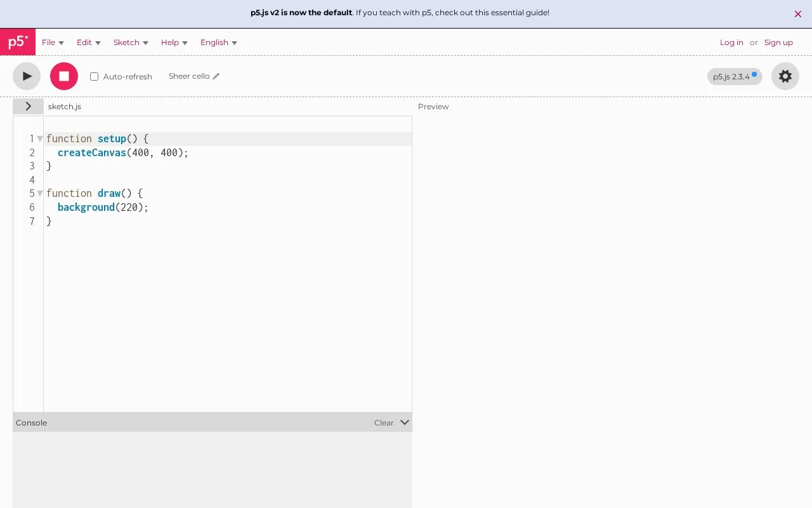Click line number 3 in the gutter
This screenshot has height=508, width=812.
tap(32, 166)
